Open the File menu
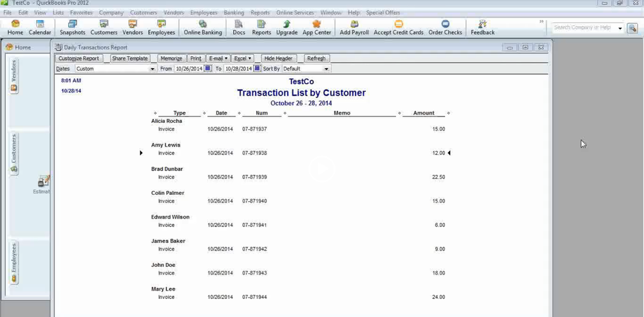Viewport: 644px width, 317px height. click(7, 13)
